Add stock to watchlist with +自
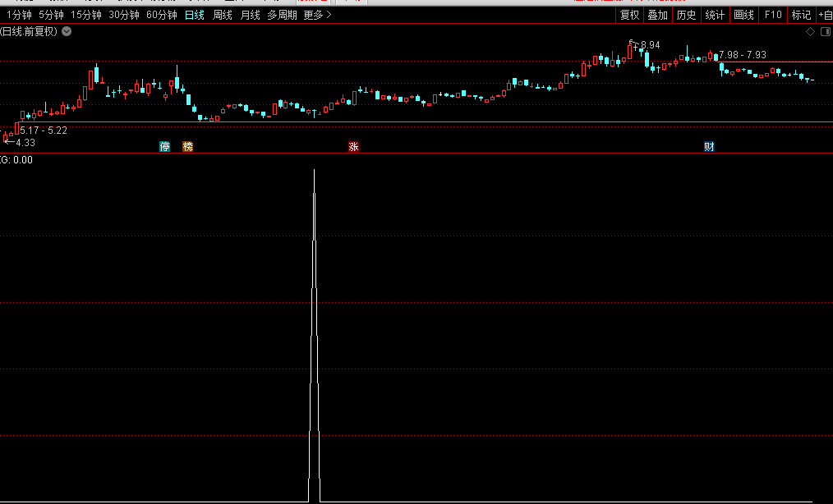Image resolution: width=833 pixels, height=504 pixels. [x=824, y=15]
